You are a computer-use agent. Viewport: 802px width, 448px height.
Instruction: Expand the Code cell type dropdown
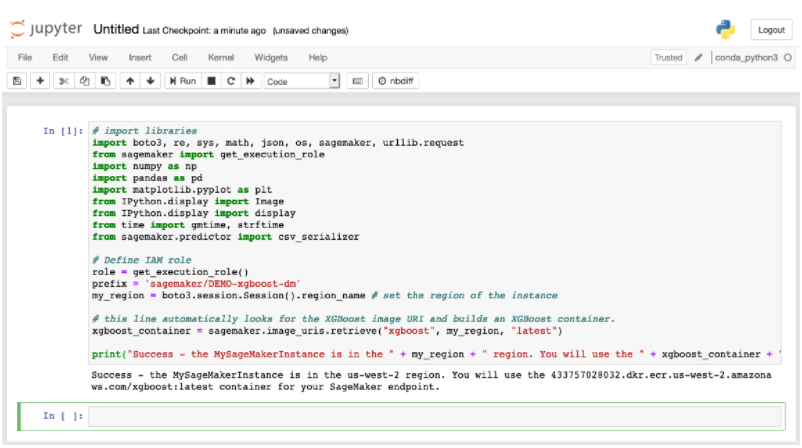(302, 81)
